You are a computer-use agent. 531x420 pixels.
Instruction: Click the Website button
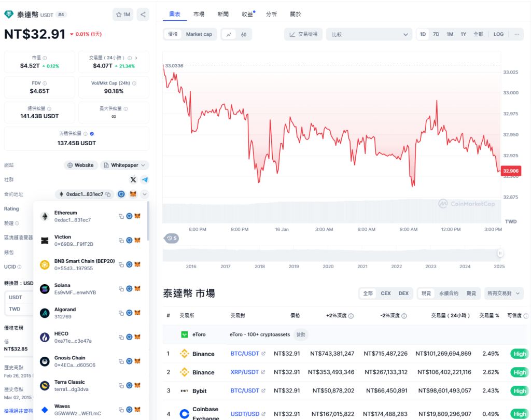81,165
